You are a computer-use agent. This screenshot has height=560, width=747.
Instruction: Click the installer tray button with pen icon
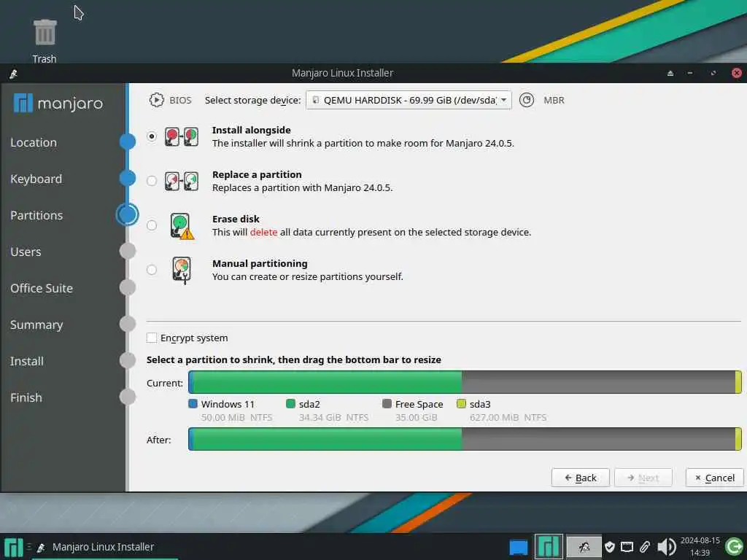coord(584,547)
